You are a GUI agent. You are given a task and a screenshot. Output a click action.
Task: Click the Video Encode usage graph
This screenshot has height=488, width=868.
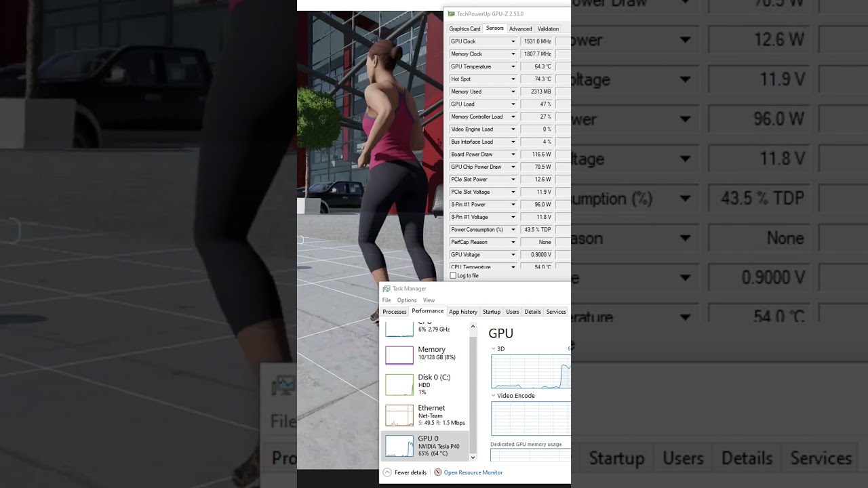[x=531, y=418]
